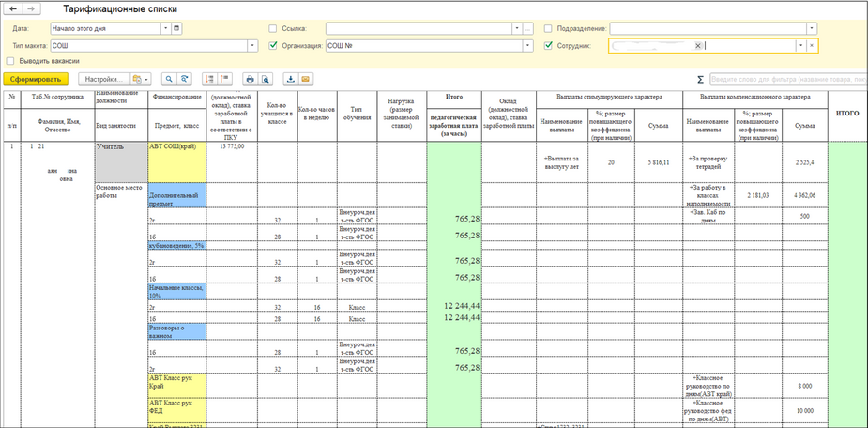
Task: Click the forward navigation arrow
Action: pyautogui.click(x=31, y=8)
